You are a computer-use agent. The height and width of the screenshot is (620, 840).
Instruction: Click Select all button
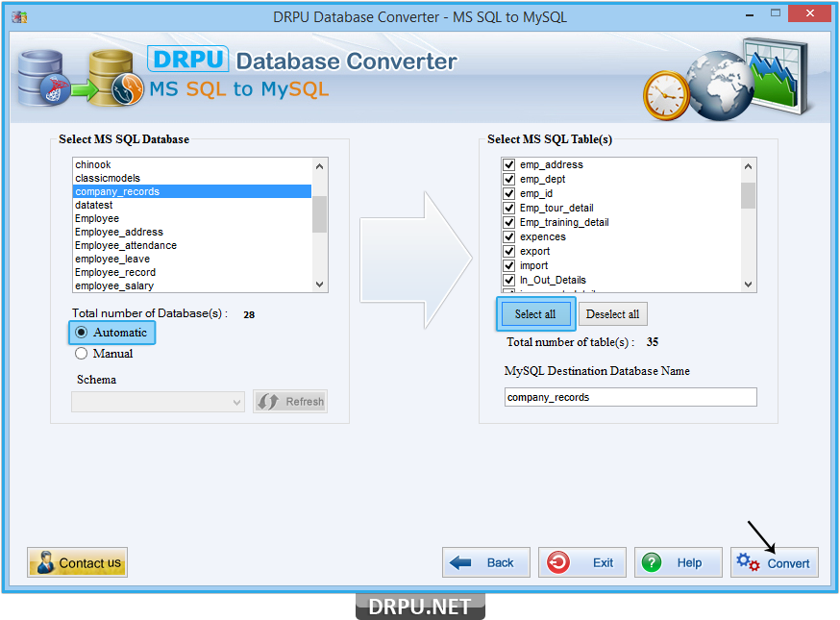535,314
